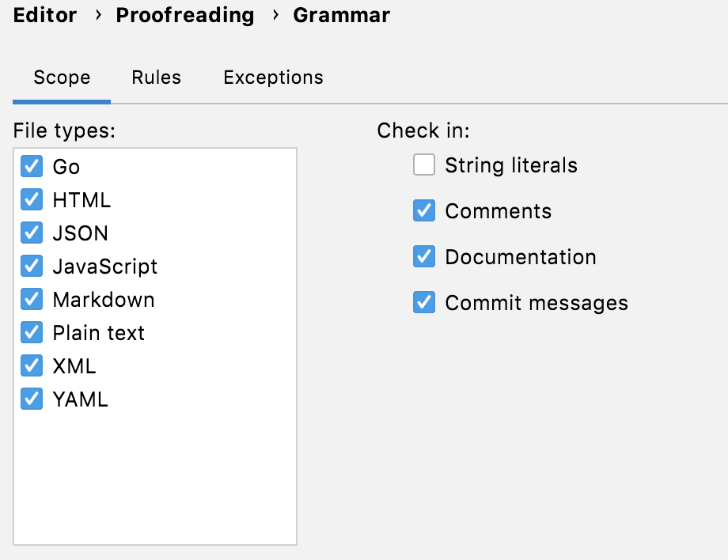Open Proofreading in the breadcrumb
The image size is (728, 560).
tap(185, 15)
